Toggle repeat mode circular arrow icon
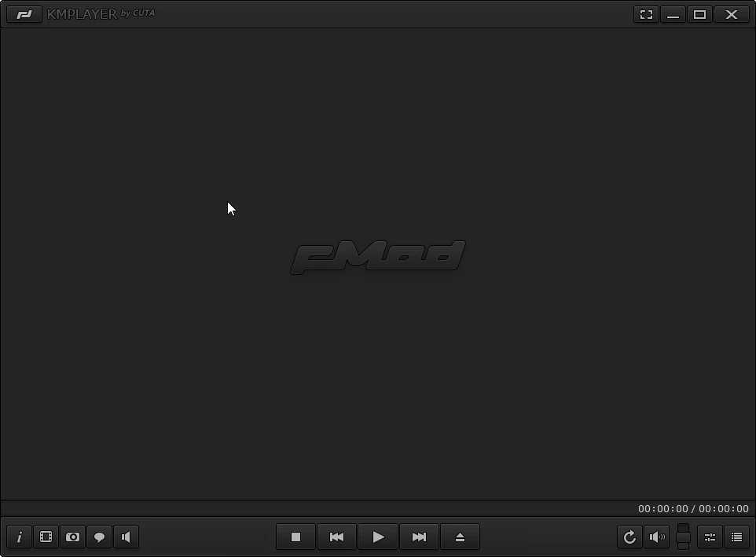This screenshot has height=557, width=756. (629, 537)
